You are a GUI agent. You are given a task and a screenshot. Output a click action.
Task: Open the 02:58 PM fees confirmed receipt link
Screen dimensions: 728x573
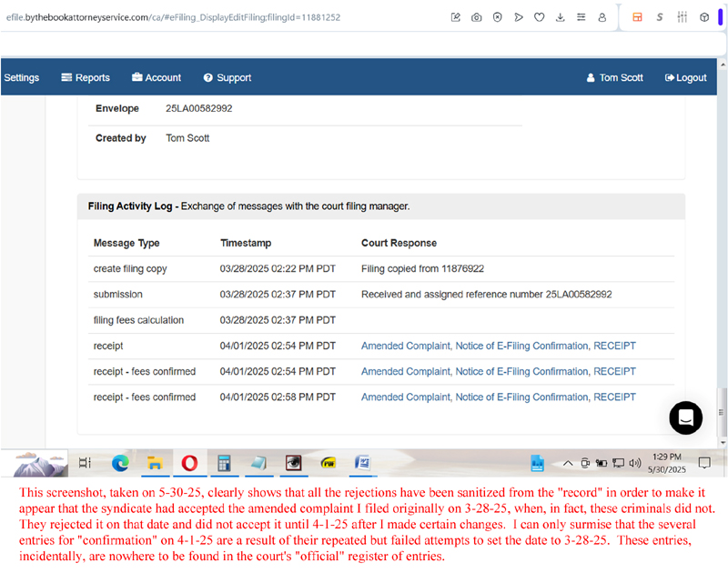[x=498, y=397]
